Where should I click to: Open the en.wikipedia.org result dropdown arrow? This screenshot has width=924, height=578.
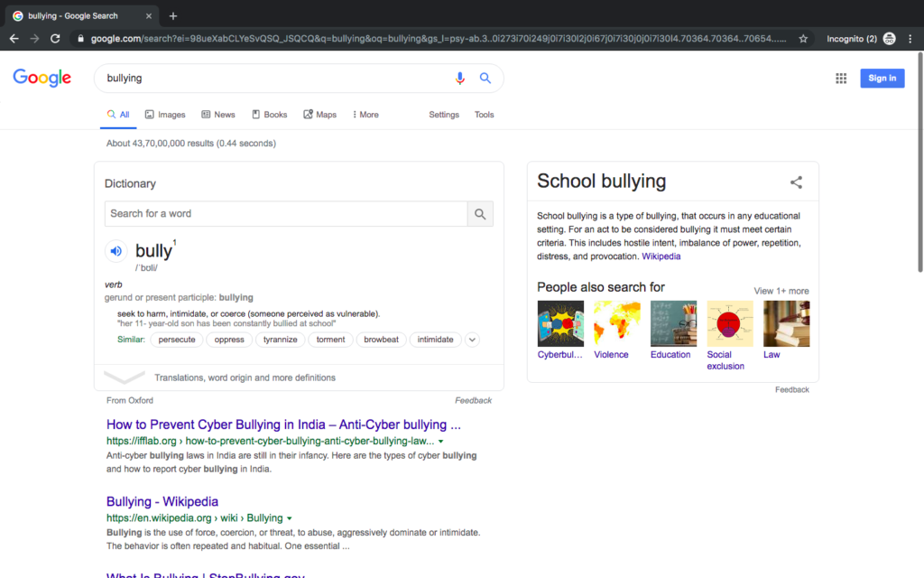tap(290, 518)
